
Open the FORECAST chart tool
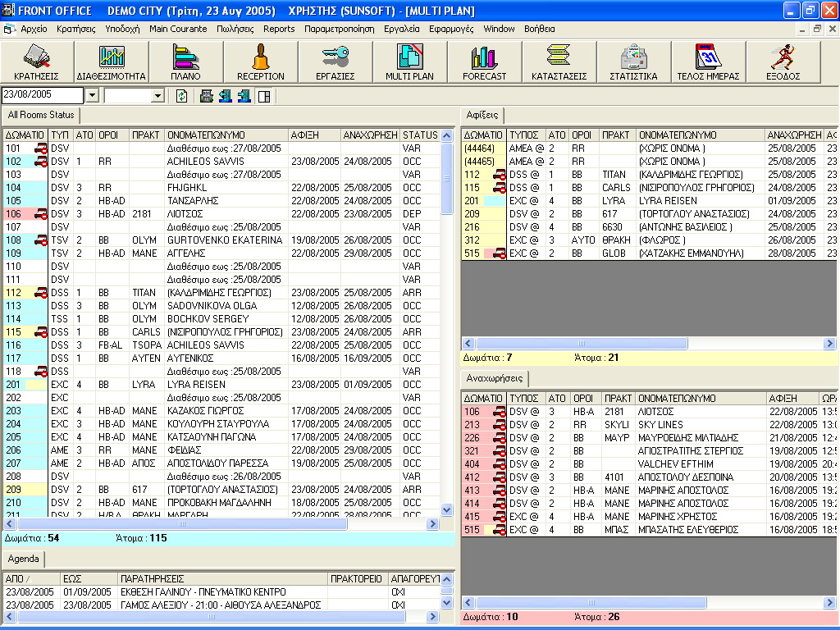tap(484, 62)
